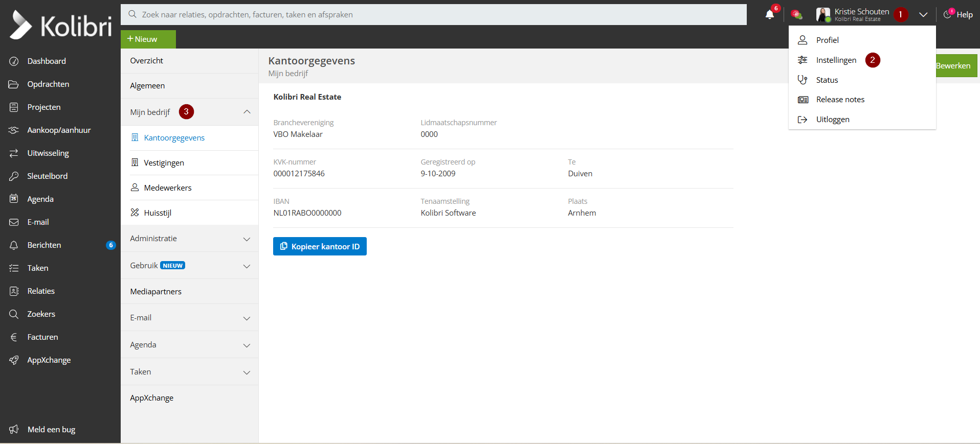Collapse the Mijn bedrijf section
The image size is (980, 444).
(x=247, y=112)
